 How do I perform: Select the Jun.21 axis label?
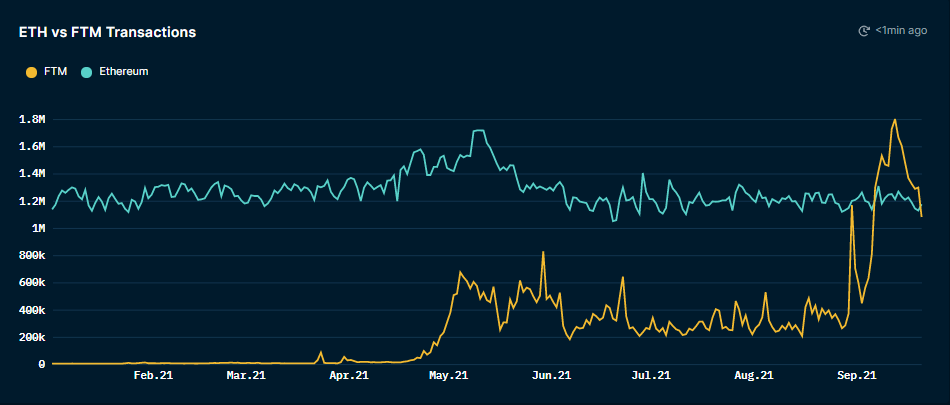point(551,376)
